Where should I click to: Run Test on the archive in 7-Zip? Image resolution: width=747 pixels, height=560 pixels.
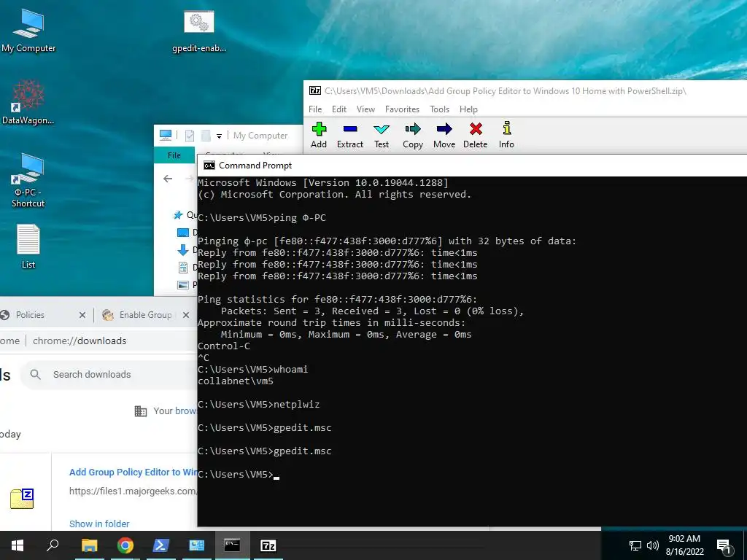(382, 135)
